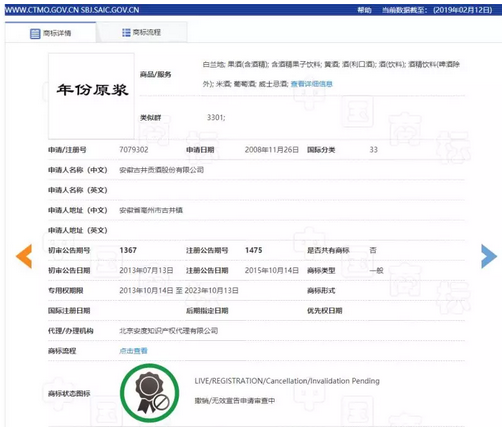Click the 商标详情 tab document icon
The height and width of the screenshot is (427, 502).
(35, 33)
